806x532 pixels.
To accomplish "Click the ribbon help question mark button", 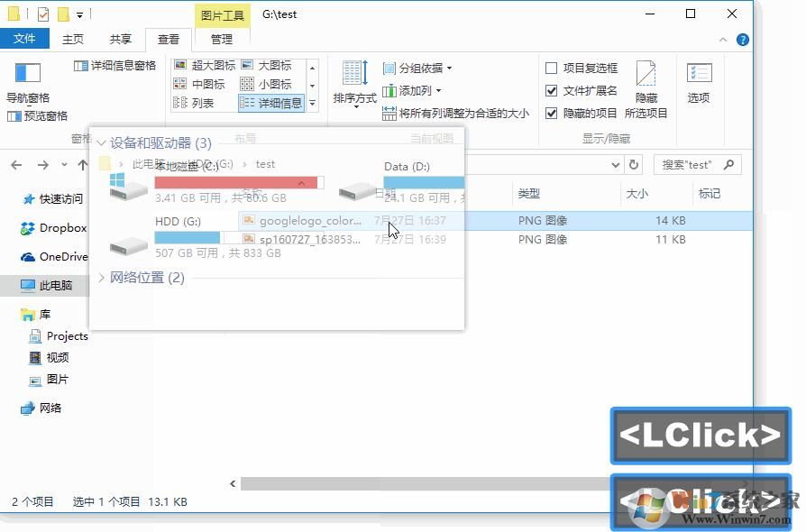I will [x=742, y=39].
